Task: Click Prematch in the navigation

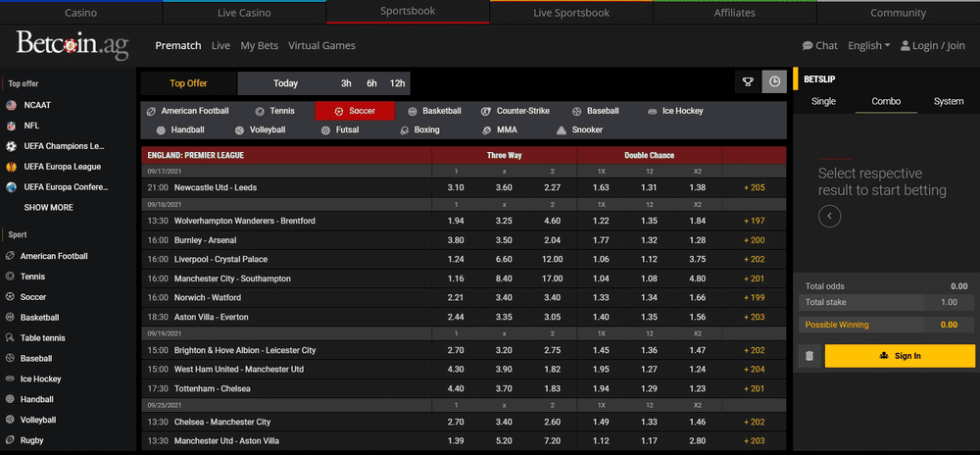Action: point(178,46)
